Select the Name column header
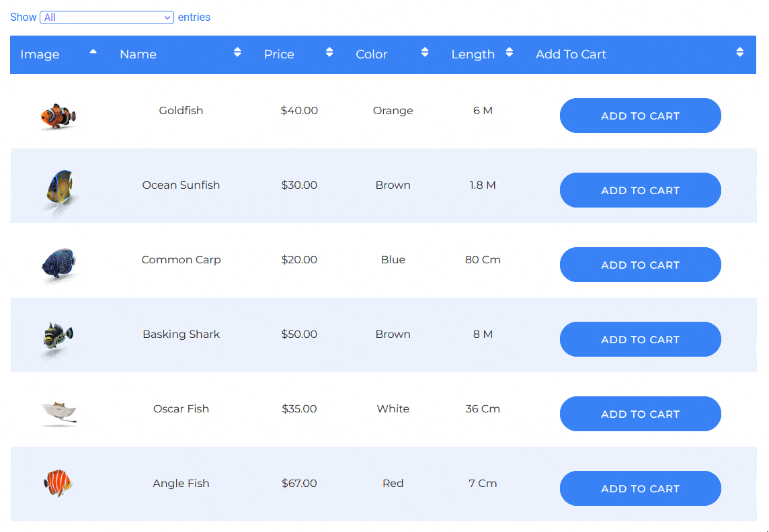This screenshot has width=769, height=532. [x=138, y=54]
